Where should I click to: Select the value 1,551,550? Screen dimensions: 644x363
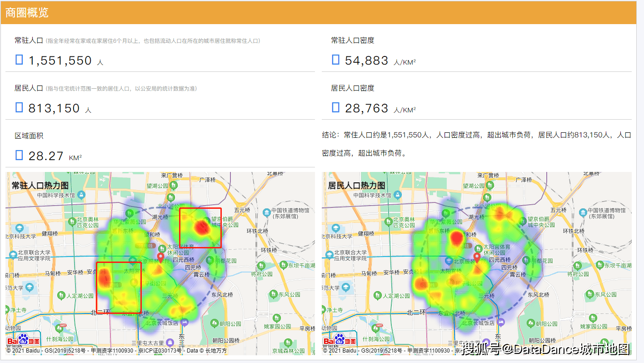[x=60, y=60]
